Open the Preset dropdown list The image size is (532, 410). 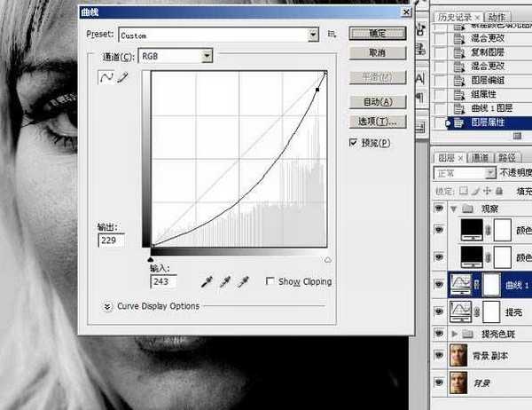tap(313, 34)
